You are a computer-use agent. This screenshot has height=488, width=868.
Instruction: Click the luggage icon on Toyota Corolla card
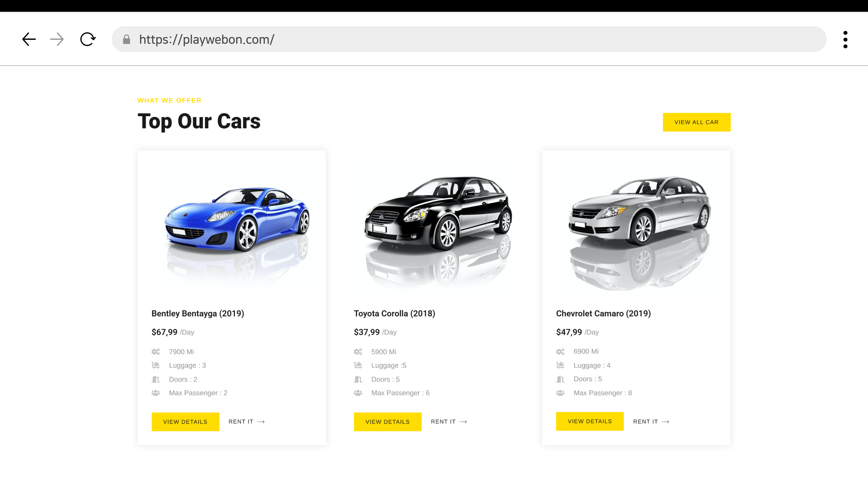[x=358, y=365]
